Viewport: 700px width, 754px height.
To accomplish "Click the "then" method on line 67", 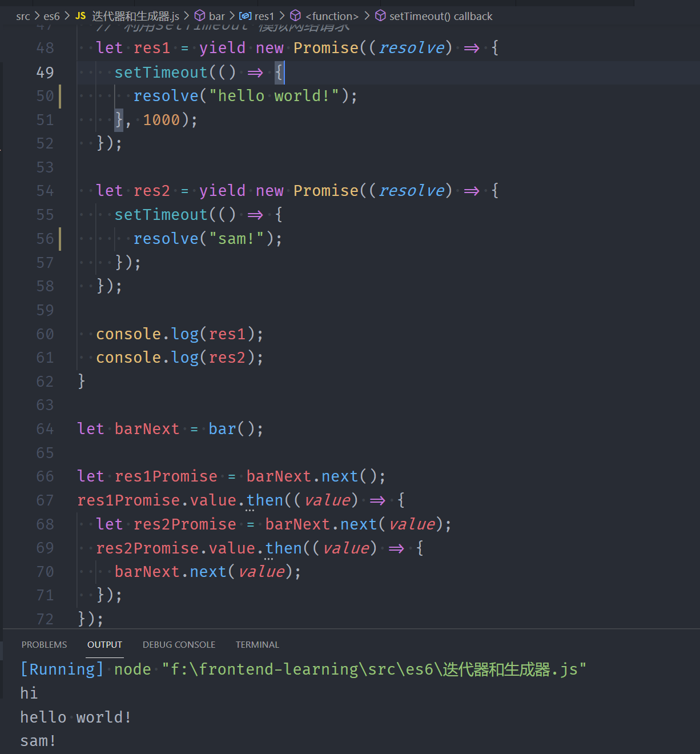I will click(x=265, y=500).
